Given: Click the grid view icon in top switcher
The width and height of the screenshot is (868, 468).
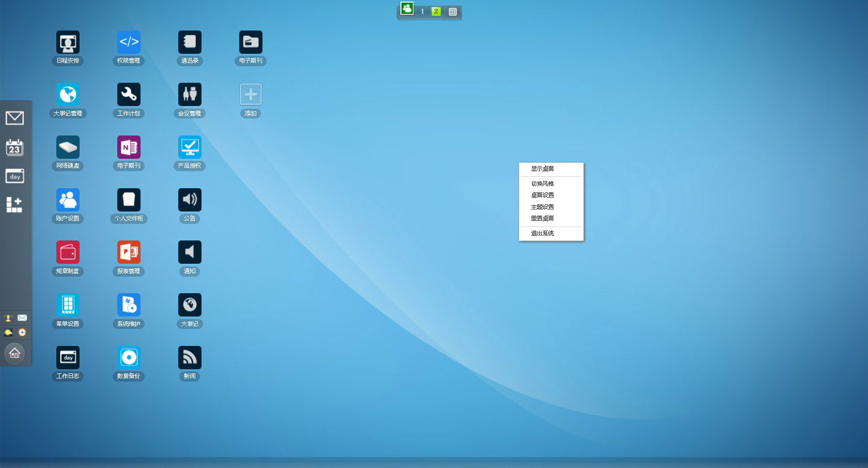Looking at the screenshot, I should coord(453,12).
